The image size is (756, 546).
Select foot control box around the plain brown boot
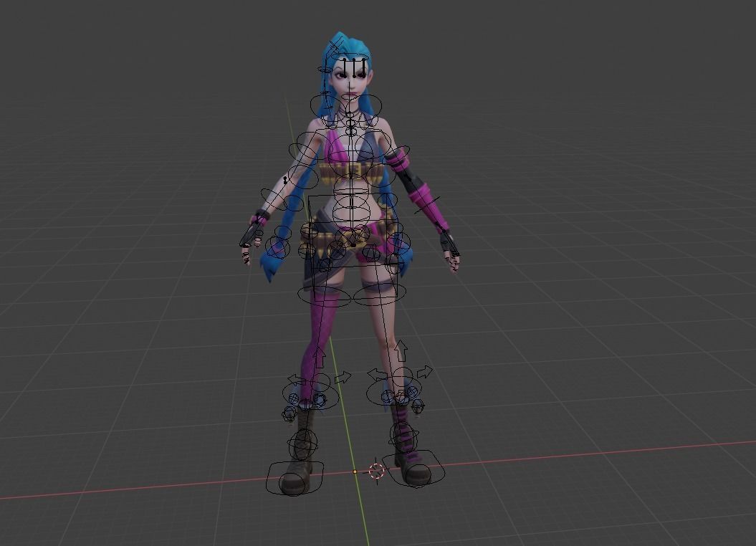pyautogui.click(x=295, y=477)
